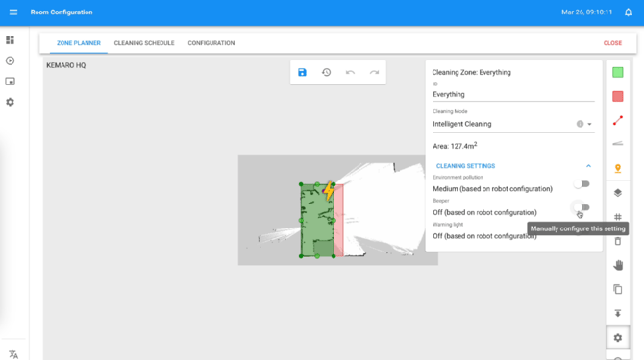644x360 pixels.
Task: Click the charging station lightning icon
Action: (329, 191)
